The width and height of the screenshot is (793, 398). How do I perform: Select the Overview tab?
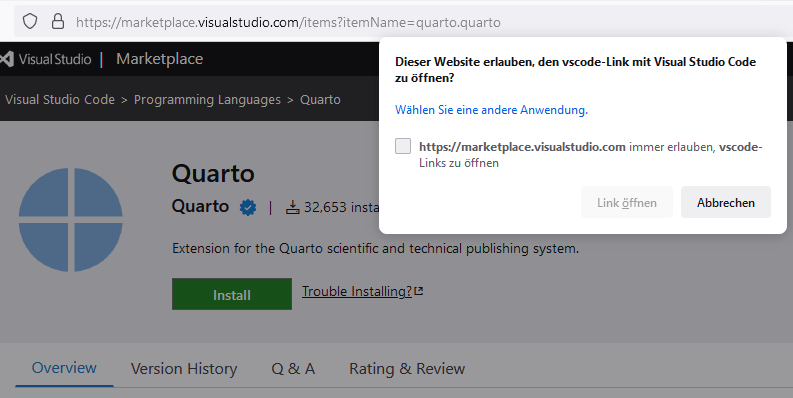tap(64, 368)
